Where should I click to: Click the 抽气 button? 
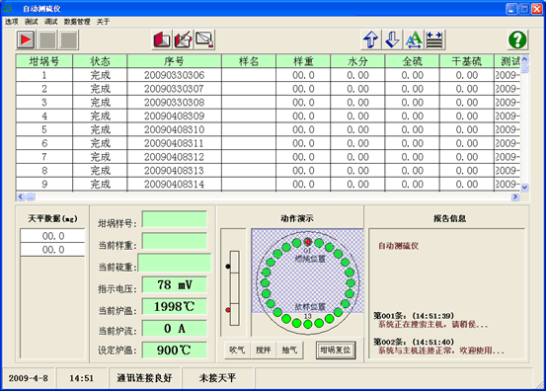tap(289, 350)
